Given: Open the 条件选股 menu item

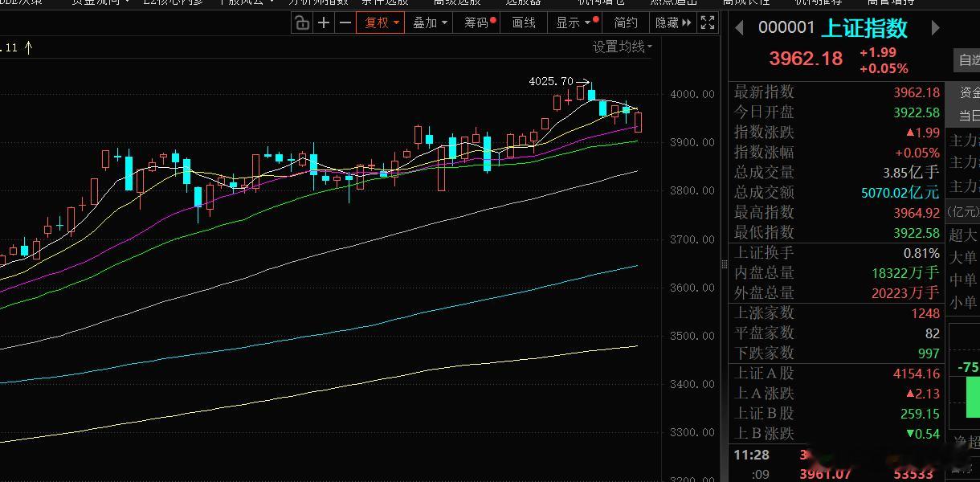Looking at the screenshot, I should 385,2.
